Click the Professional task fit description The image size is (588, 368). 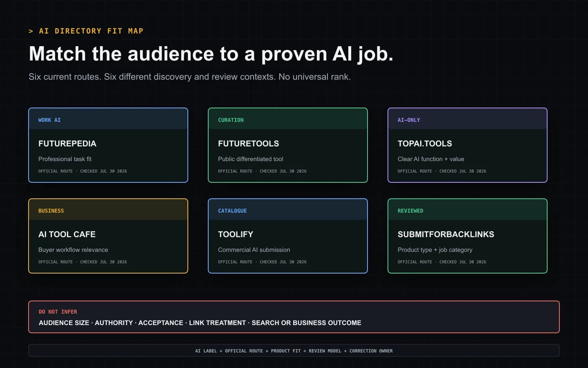pos(65,159)
